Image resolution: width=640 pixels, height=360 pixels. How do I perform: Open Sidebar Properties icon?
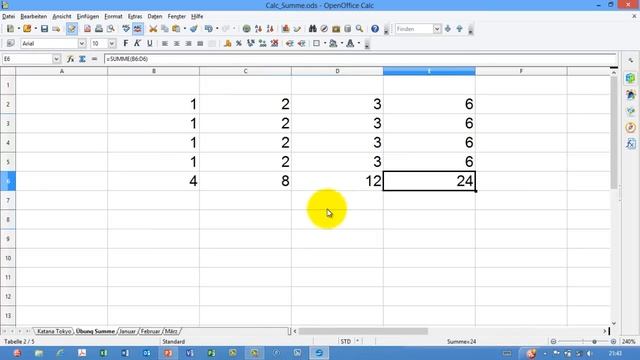tap(631, 78)
